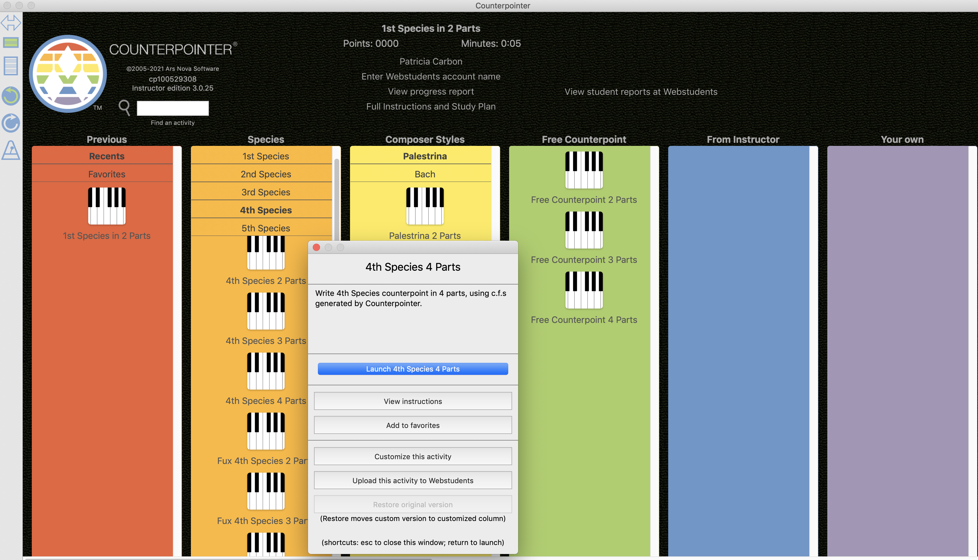Click the Palestrina 2 Parts label

(x=424, y=235)
